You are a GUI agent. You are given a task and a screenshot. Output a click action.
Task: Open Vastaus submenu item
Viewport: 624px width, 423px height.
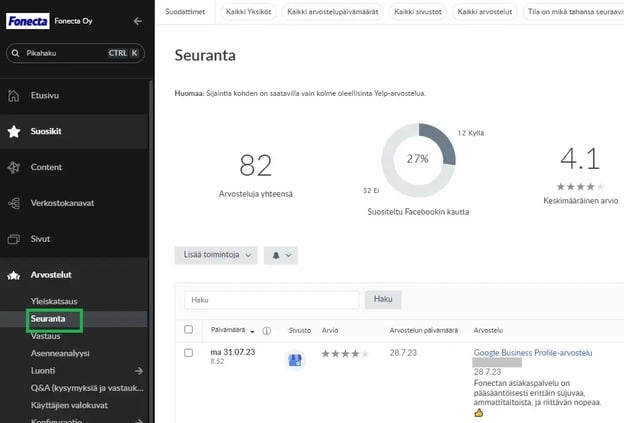(45, 336)
